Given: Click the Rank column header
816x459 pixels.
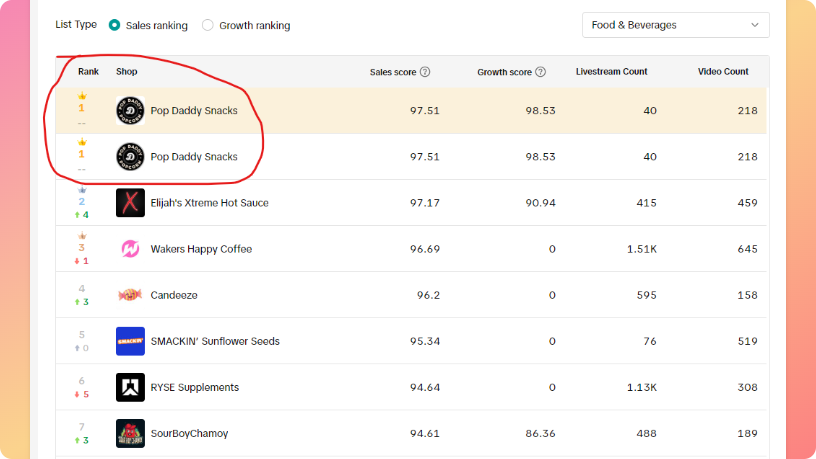Looking at the screenshot, I should click(88, 72).
